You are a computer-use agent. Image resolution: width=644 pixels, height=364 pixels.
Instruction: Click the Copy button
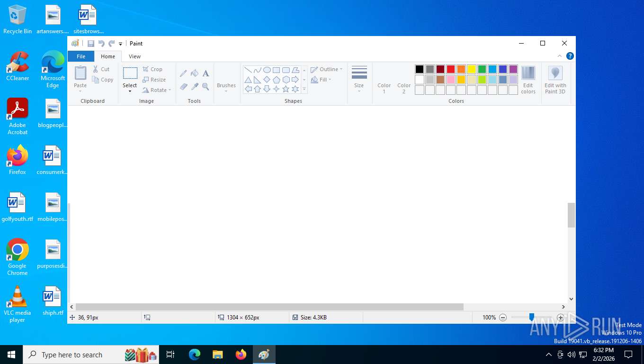pos(103,80)
